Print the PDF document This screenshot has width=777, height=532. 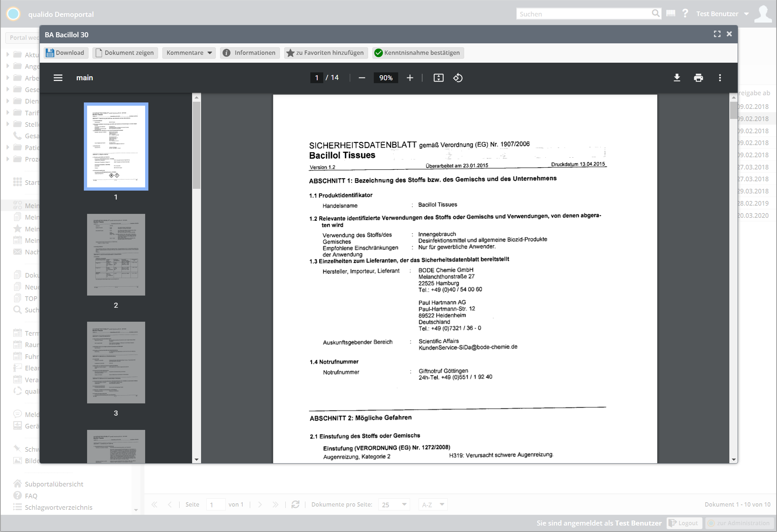pos(699,78)
